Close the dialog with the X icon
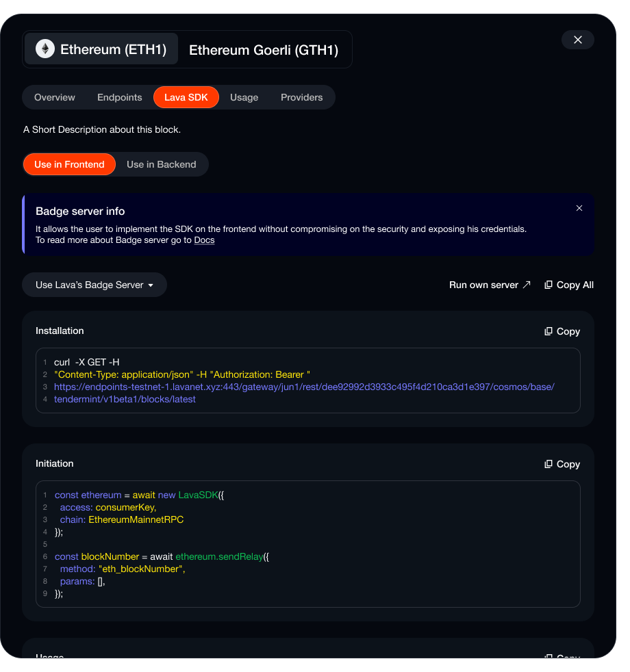The width and height of the screenshot is (630, 672). pos(578,40)
